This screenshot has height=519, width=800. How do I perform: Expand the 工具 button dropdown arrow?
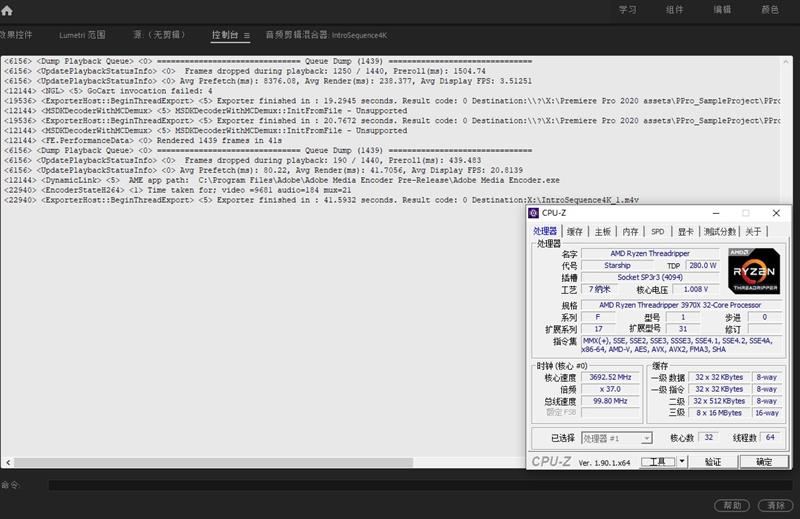(x=682, y=461)
